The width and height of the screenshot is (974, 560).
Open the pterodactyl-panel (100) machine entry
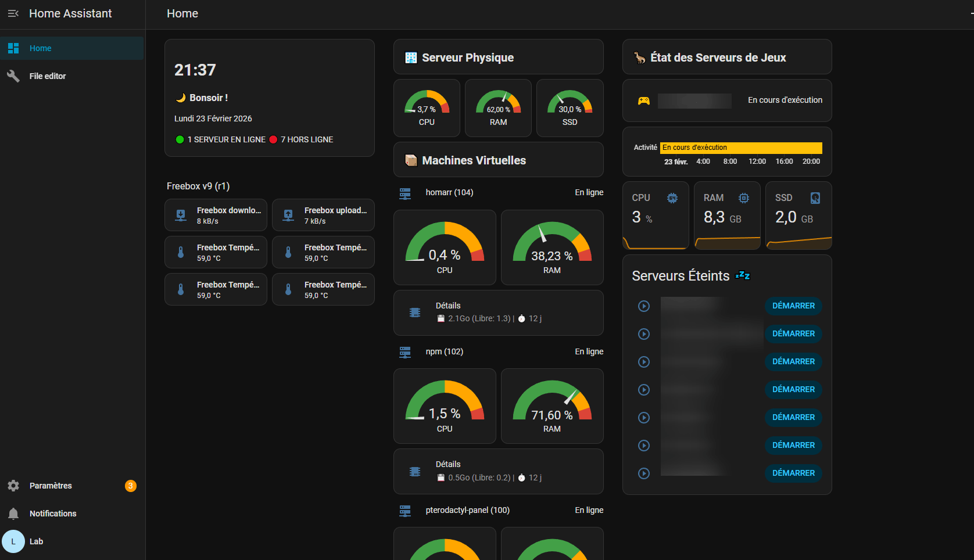[x=467, y=511]
